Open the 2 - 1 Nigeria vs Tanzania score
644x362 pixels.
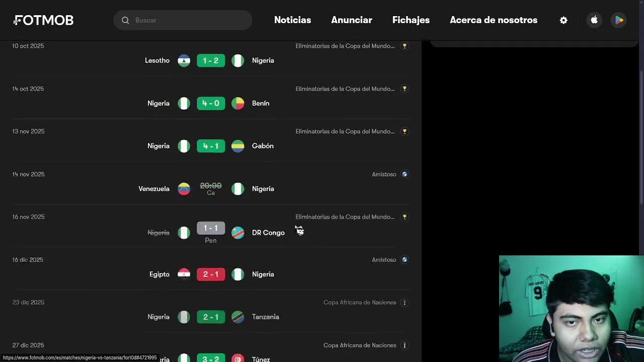point(211,317)
